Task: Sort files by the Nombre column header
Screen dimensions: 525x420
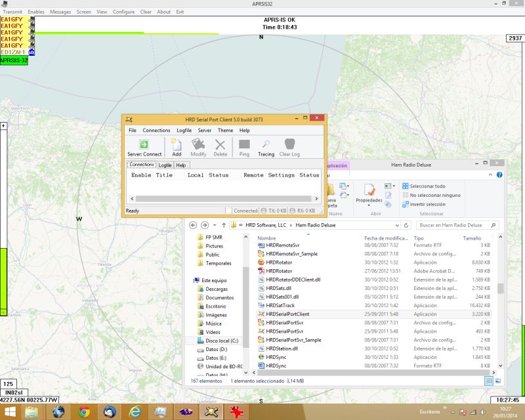Action: (x=266, y=238)
